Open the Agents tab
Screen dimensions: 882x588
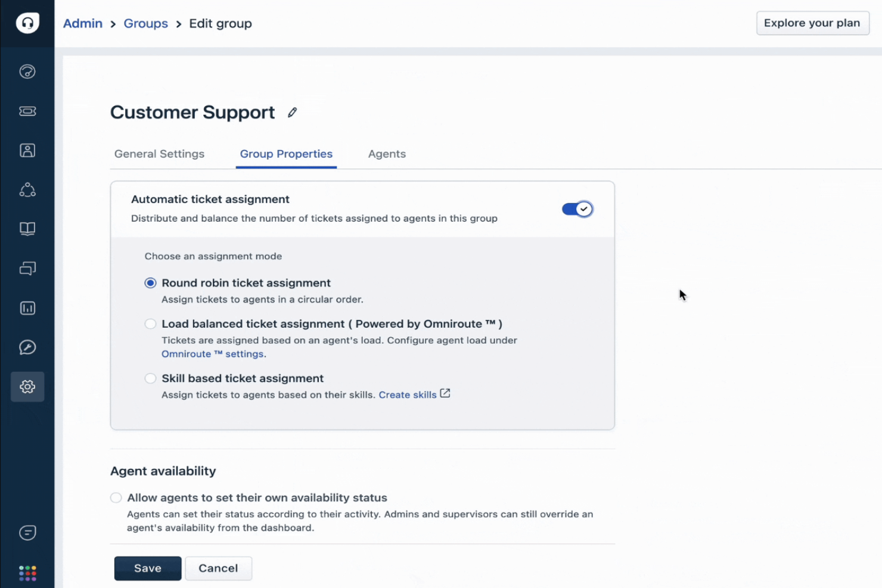pos(387,154)
